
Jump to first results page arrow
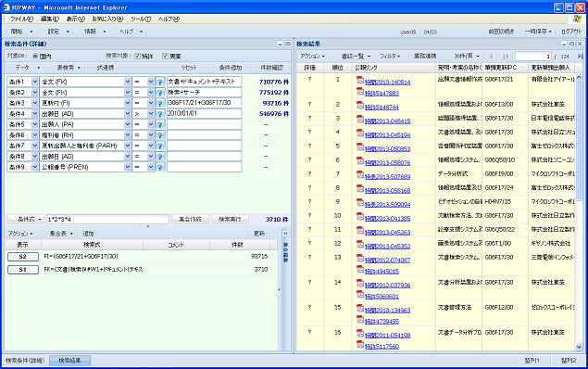pos(506,57)
